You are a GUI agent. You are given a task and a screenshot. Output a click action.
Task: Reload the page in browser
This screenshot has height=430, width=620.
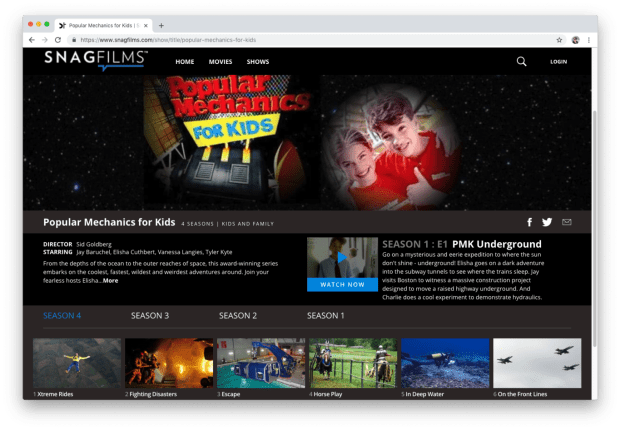coord(58,40)
